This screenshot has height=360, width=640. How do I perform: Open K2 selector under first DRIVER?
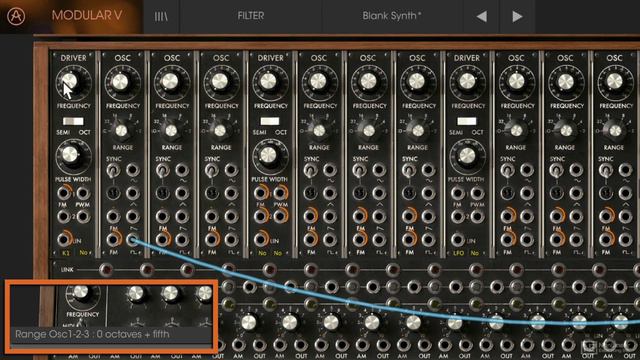[x=66, y=253]
